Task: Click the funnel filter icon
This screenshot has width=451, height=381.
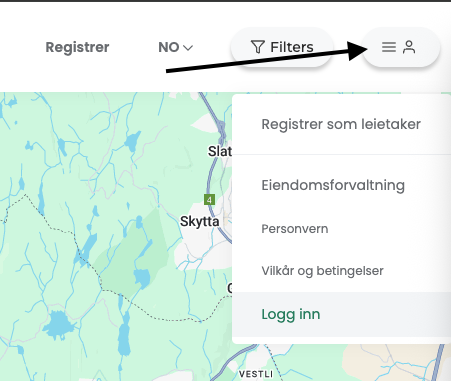Action: coord(257,47)
